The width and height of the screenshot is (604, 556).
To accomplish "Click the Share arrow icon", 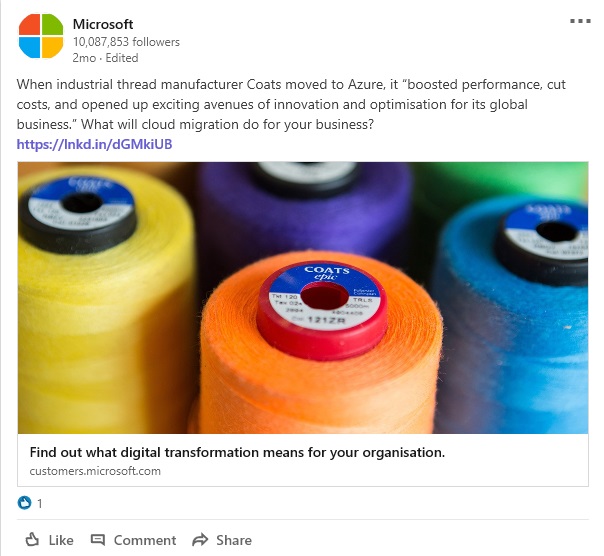I will [x=201, y=539].
